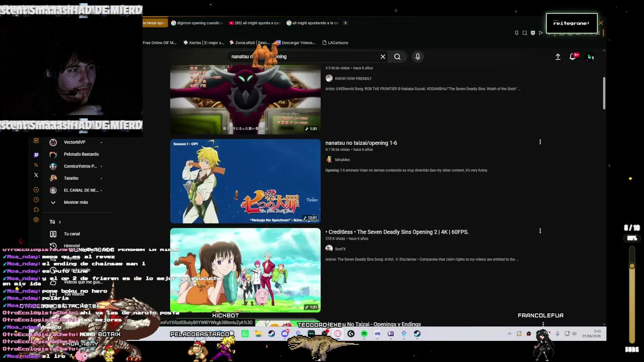Viewport: 644px width, 362px height.
Task: Open WhatsApp from the taskbar
Action: [x=245, y=334]
